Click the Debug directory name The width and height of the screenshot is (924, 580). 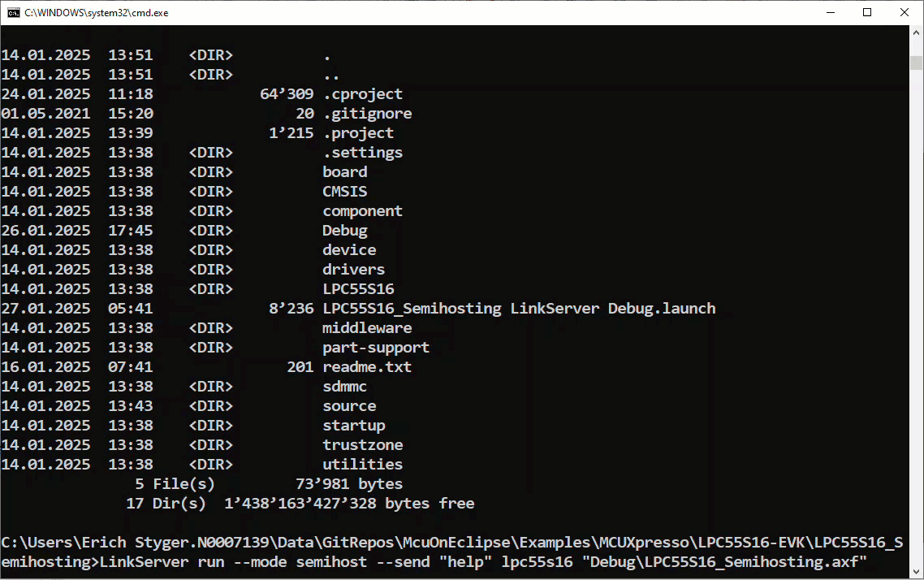click(x=344, y=231)
